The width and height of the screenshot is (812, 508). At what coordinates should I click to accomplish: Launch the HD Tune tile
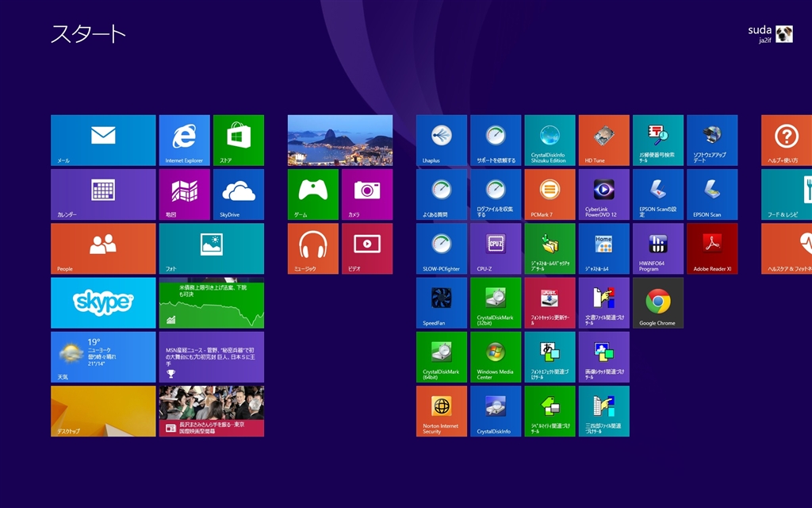(603, 140)
